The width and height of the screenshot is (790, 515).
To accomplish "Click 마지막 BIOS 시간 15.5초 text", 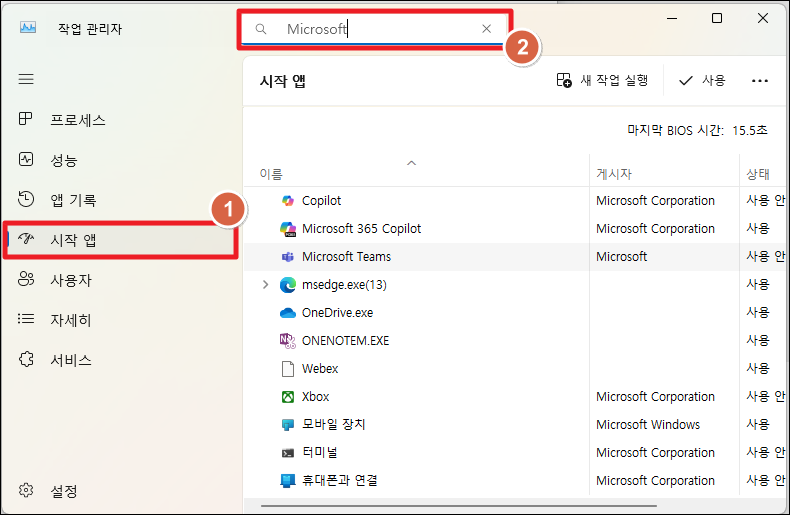I will pos(697,131).
